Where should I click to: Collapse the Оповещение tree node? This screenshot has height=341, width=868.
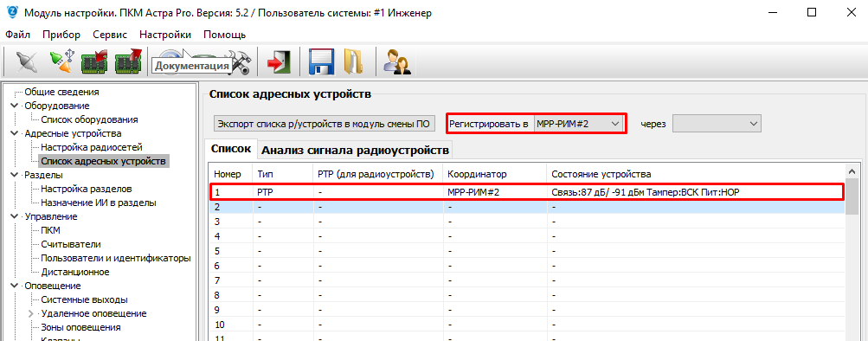[x=14, y=286]
